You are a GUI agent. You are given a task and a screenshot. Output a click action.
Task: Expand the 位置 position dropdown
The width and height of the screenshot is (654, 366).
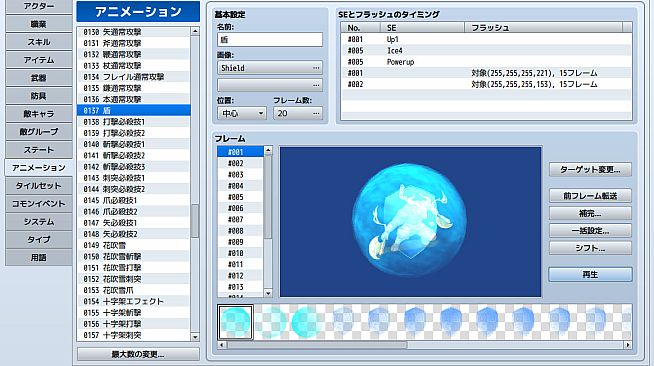[242, 113]
